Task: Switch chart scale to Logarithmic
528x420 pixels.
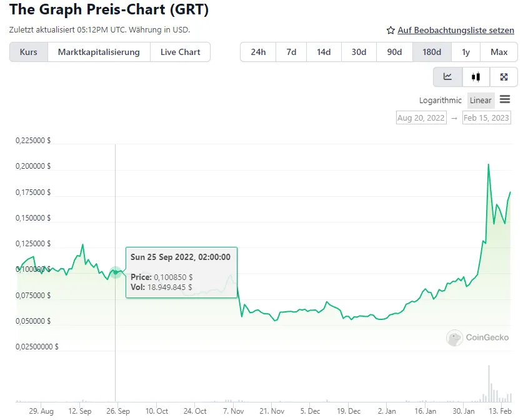Action: (440, 101)
